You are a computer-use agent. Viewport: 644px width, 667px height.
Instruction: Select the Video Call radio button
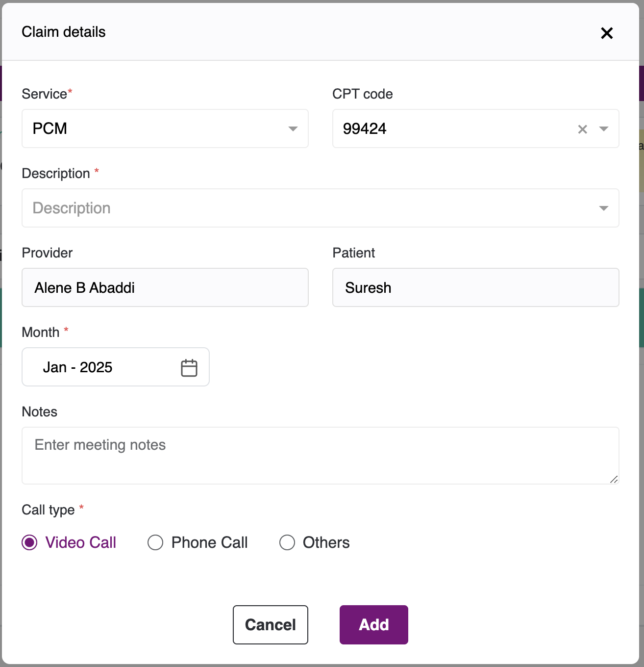[x=30, y=542]
